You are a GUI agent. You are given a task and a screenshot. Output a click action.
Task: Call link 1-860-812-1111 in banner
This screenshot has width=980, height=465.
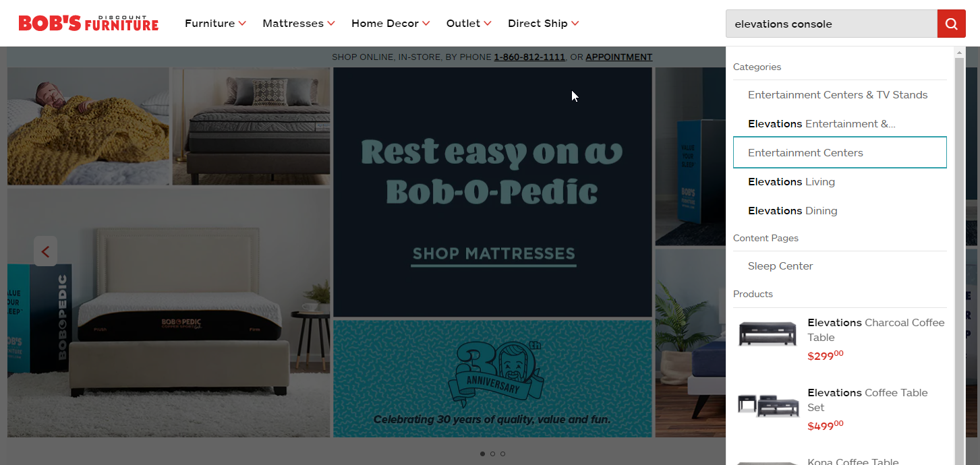tap(529, 57)
